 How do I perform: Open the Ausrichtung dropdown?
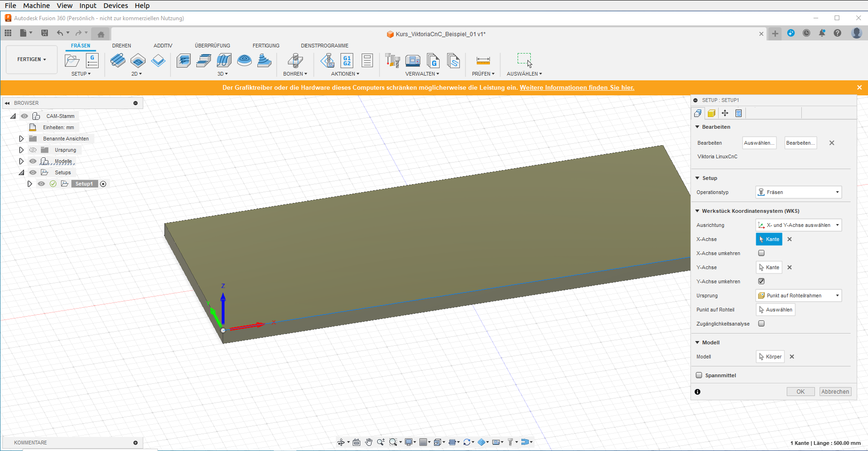click(798, 225)
